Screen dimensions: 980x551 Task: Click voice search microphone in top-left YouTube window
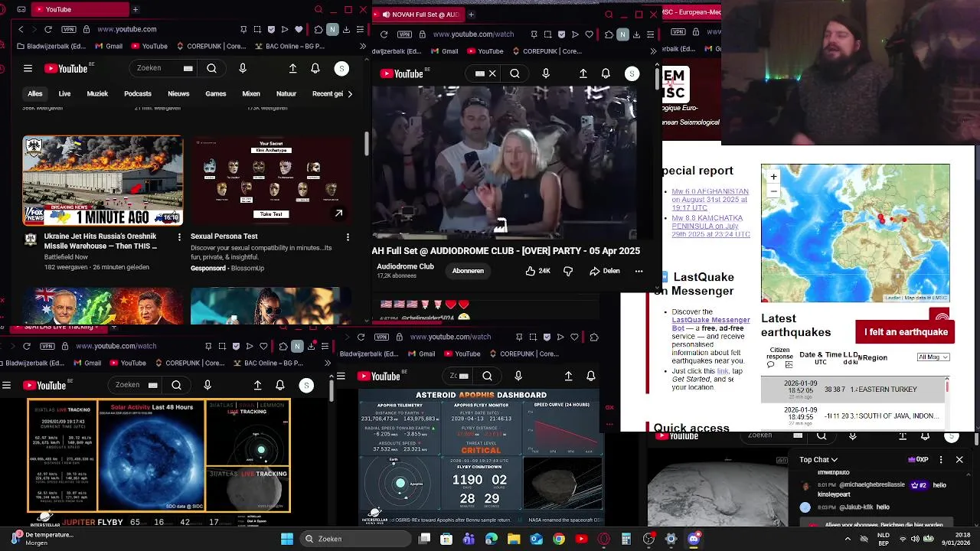243,68
